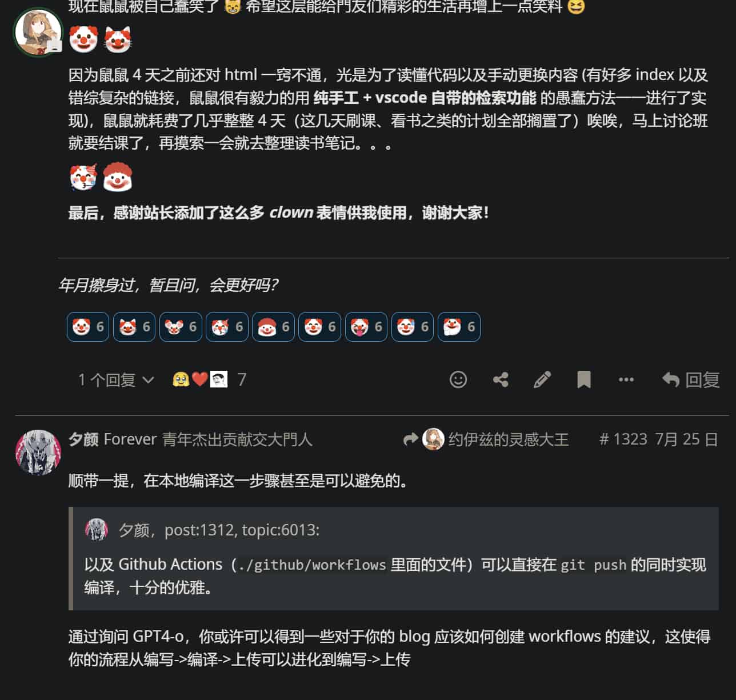This screenshot has height=700, width=736.
Task: Open the three-dot more actions menu
Action: 626,379
